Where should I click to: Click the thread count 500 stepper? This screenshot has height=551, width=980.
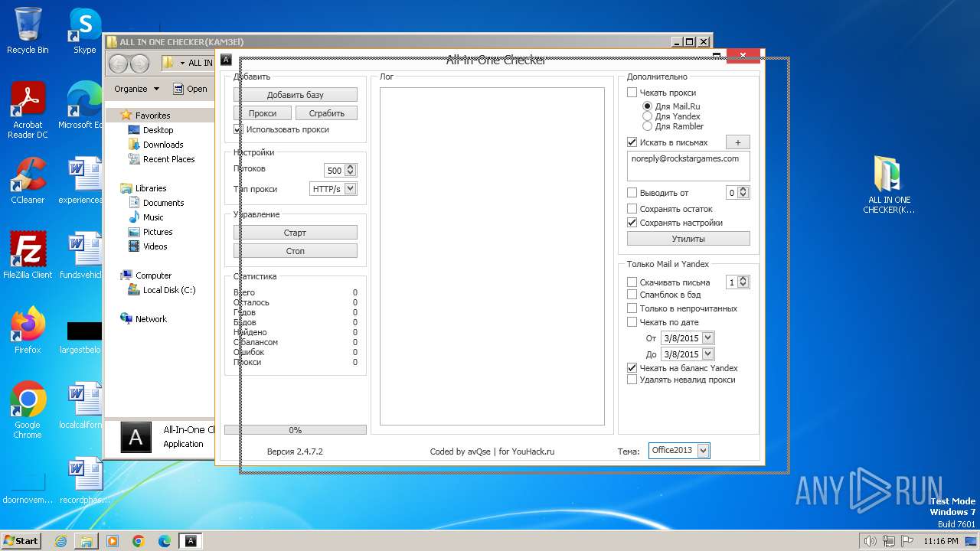351,171
